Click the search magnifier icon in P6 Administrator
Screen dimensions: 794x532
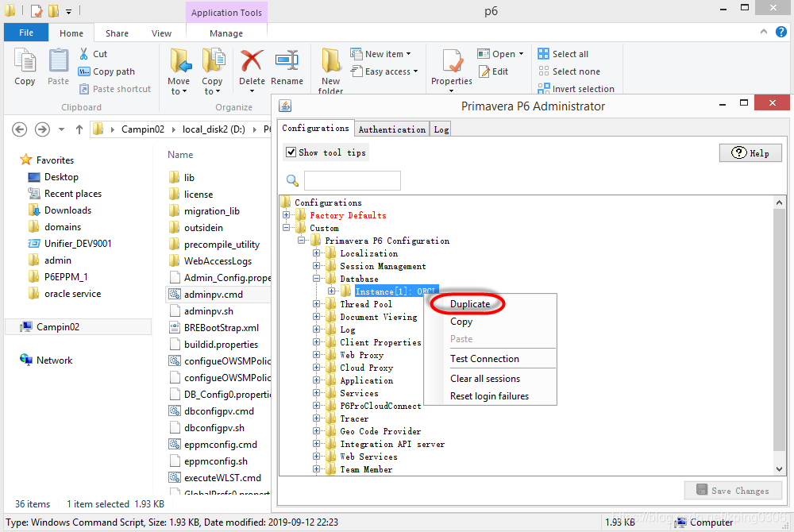pos(292,180)
